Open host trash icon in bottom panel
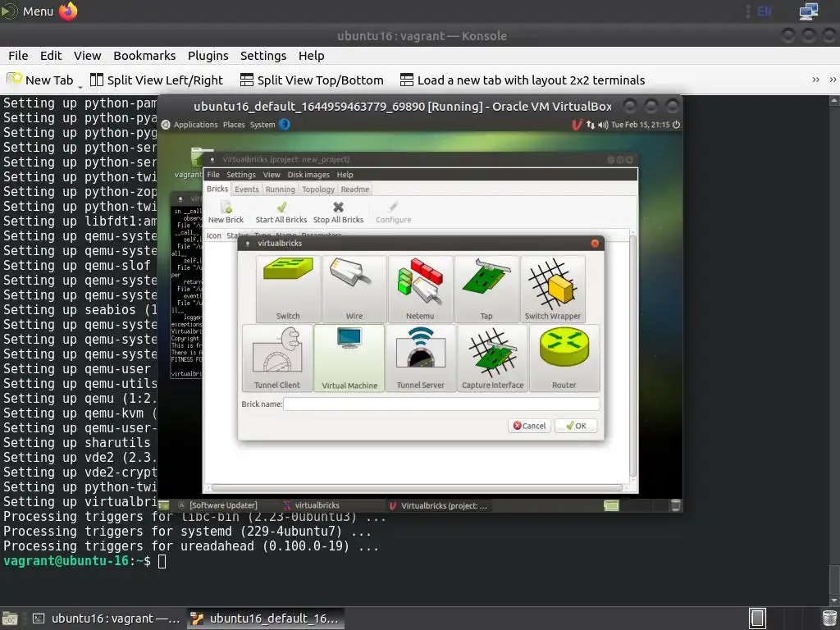 point(829,619)
